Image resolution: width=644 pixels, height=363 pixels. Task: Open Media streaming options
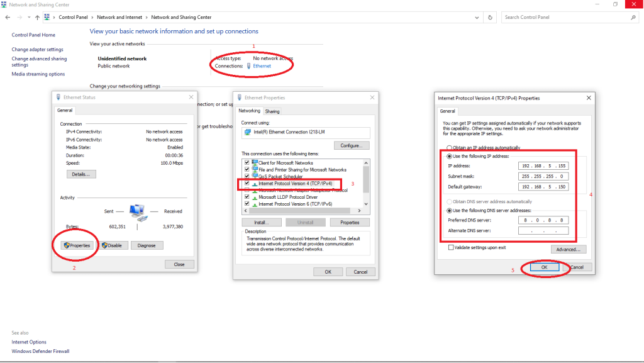(38, 74)
